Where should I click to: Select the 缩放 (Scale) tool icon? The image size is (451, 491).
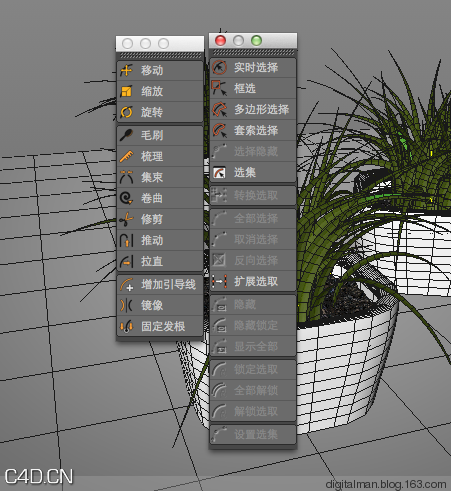coord(126,91)
